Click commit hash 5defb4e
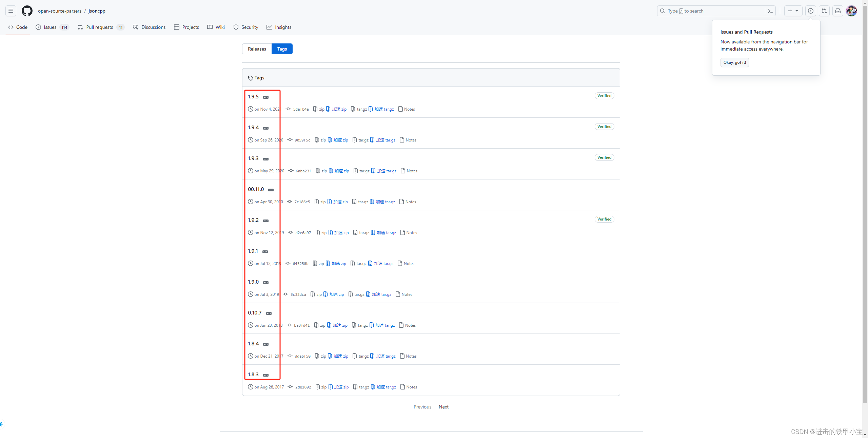 point(301,109)
